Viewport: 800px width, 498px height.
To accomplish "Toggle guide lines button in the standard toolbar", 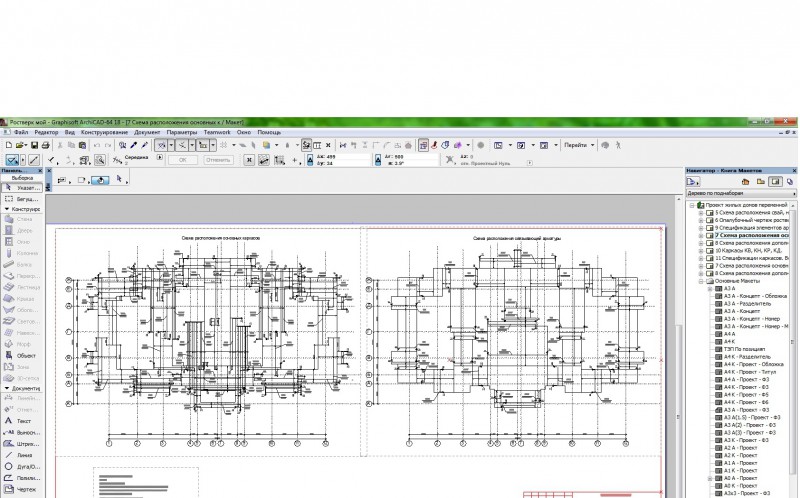I will point(161,145).
